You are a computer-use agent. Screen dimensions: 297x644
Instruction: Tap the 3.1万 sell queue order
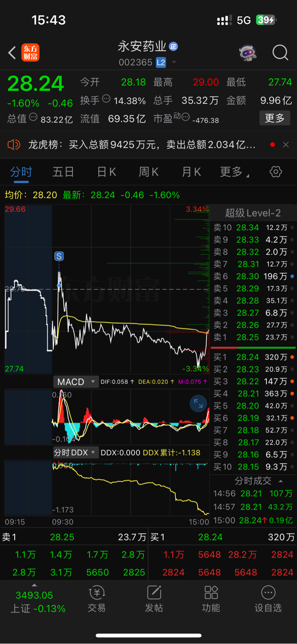click(61, 572)
